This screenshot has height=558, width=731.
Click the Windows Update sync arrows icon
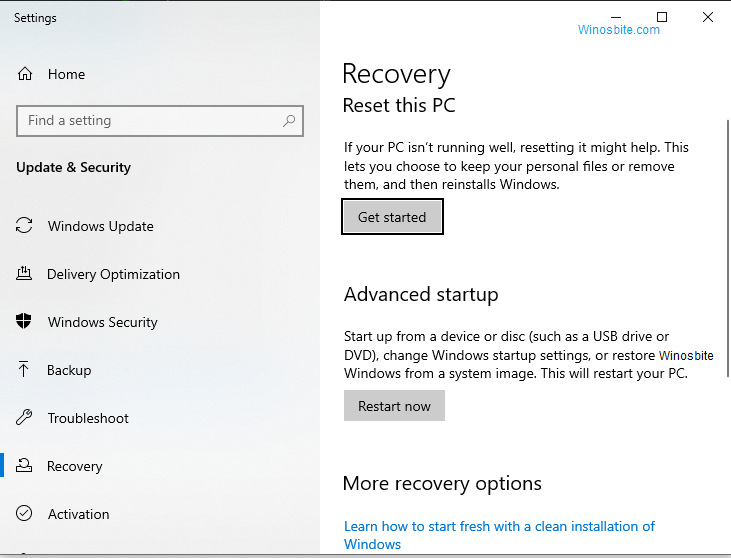click(x=24, y=226)
